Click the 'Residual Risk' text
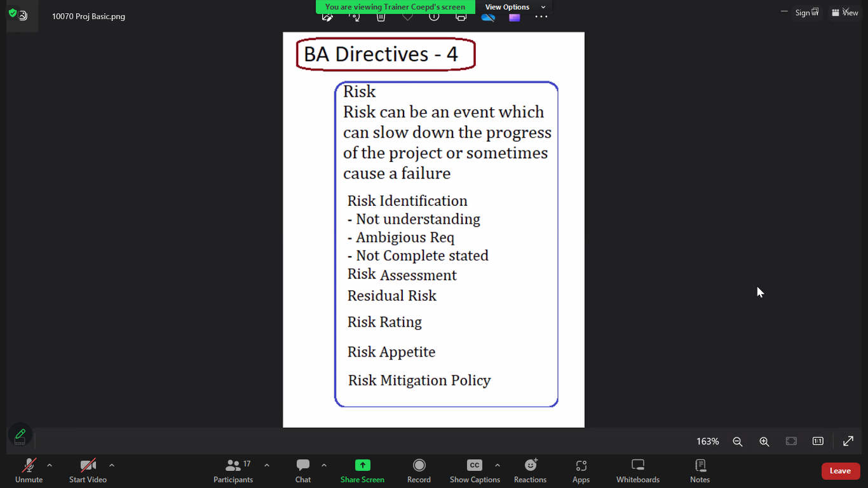This screenshot has width=868, height=488. click(392, 295)
